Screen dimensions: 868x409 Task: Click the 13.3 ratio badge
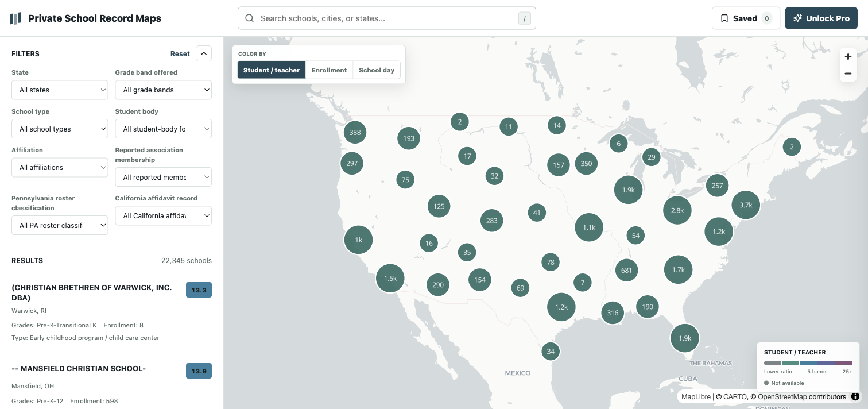[x=199, y=290]
